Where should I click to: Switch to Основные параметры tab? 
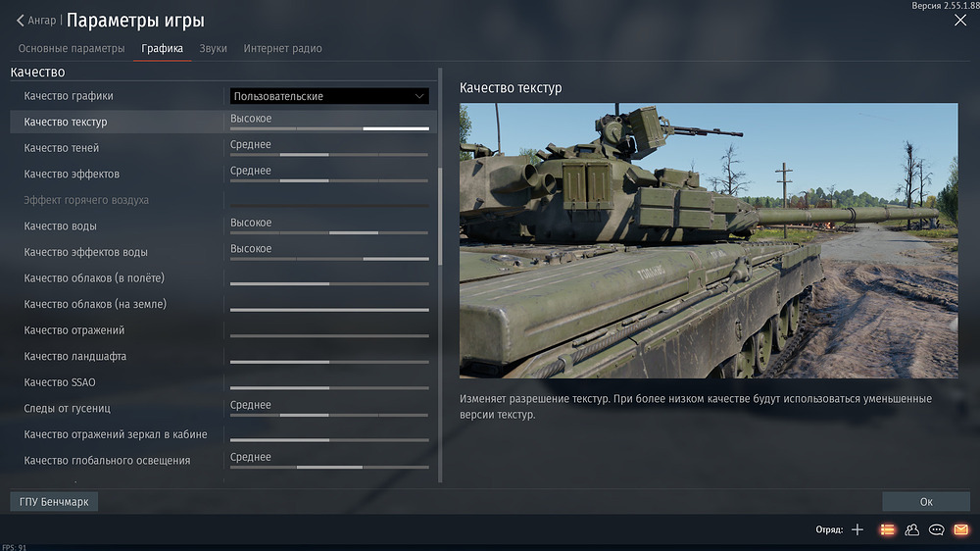click(x=72, y=48)
